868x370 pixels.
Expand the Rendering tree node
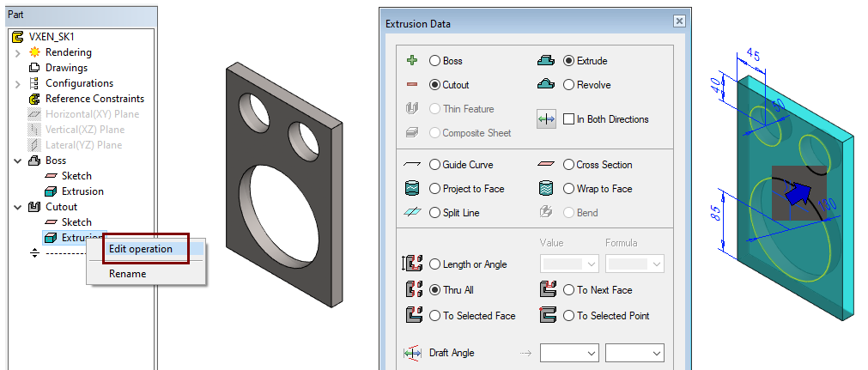18,52
